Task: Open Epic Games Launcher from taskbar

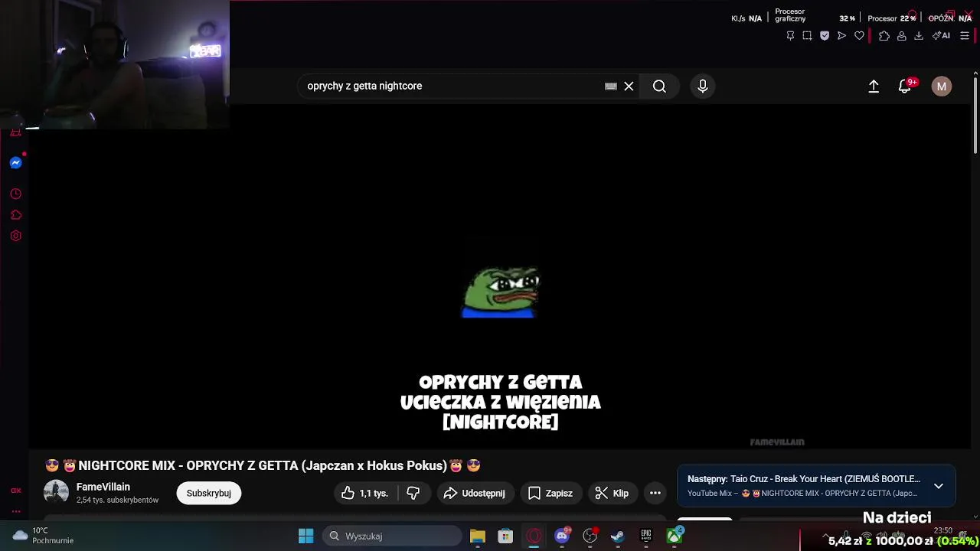Action: [x=646, y=536]
